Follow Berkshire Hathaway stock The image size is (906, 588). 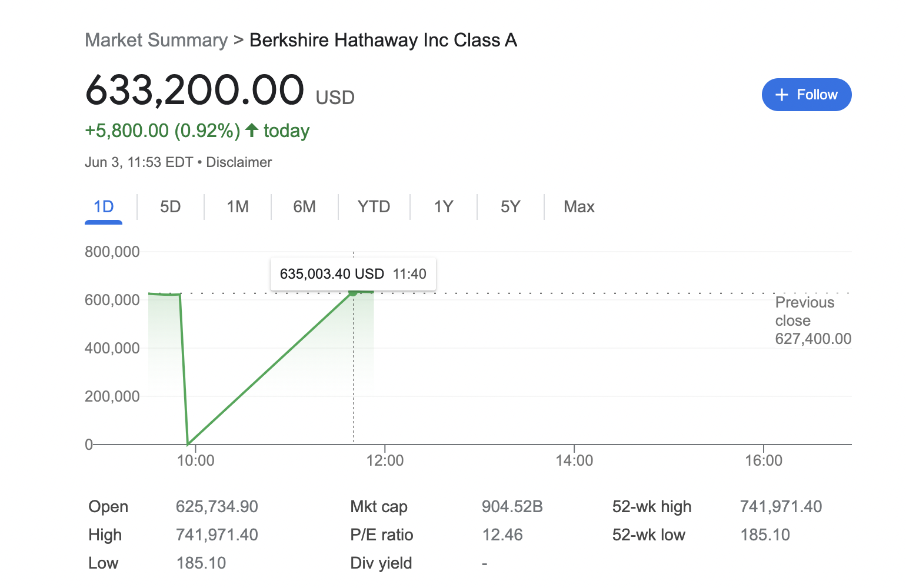(807, 95)
